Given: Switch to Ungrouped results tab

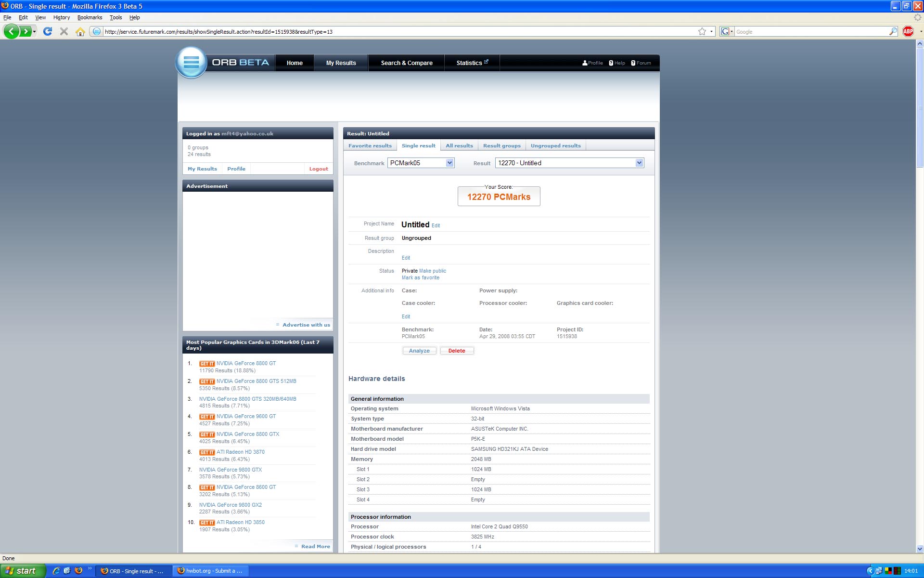Looking at the screenshot, I should coord(556,145).
